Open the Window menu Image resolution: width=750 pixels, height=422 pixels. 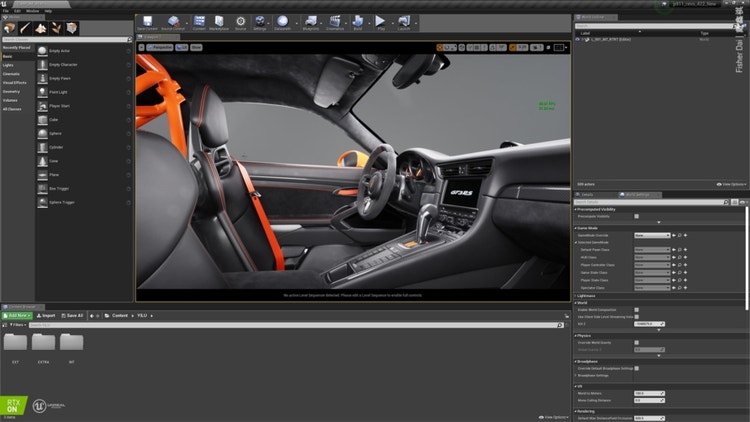point(33,11)
